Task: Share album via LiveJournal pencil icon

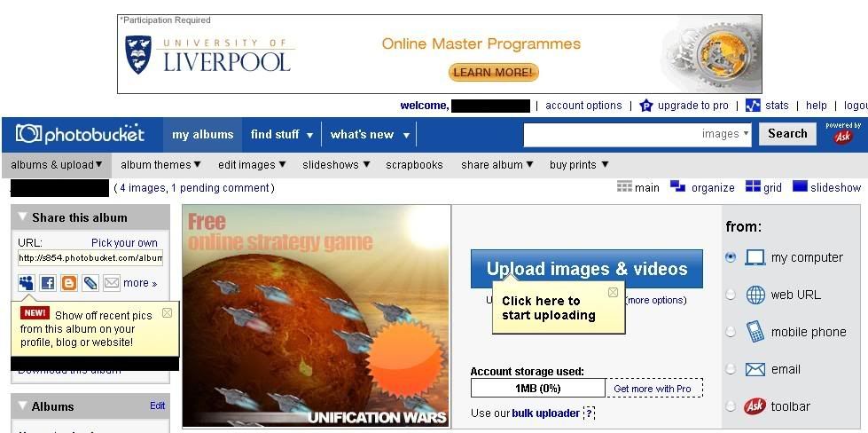Action: coord(90,283)
